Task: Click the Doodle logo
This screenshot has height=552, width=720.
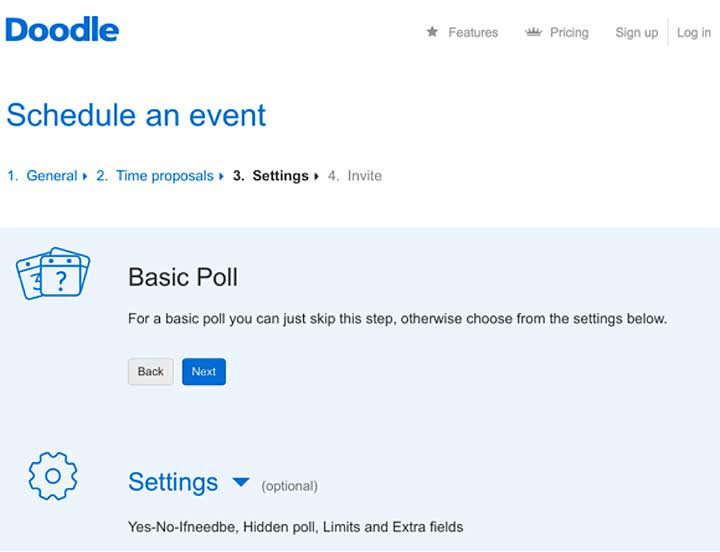Action: coord(62,29)
